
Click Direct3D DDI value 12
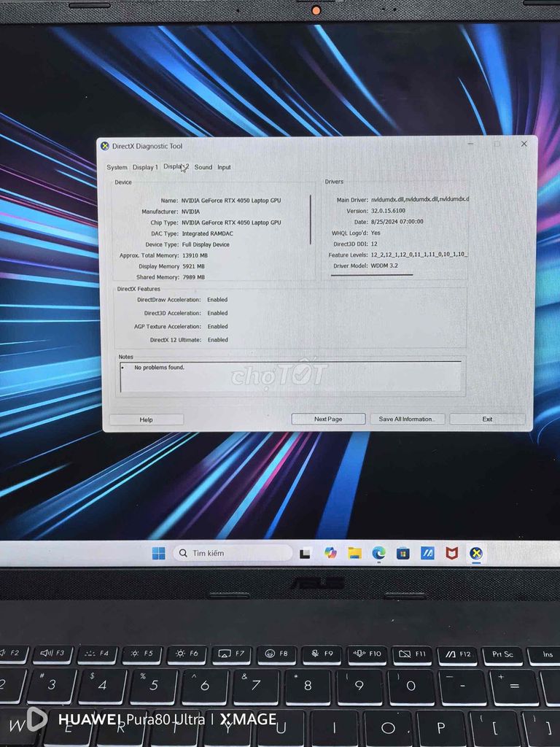[x=374, y=244]
